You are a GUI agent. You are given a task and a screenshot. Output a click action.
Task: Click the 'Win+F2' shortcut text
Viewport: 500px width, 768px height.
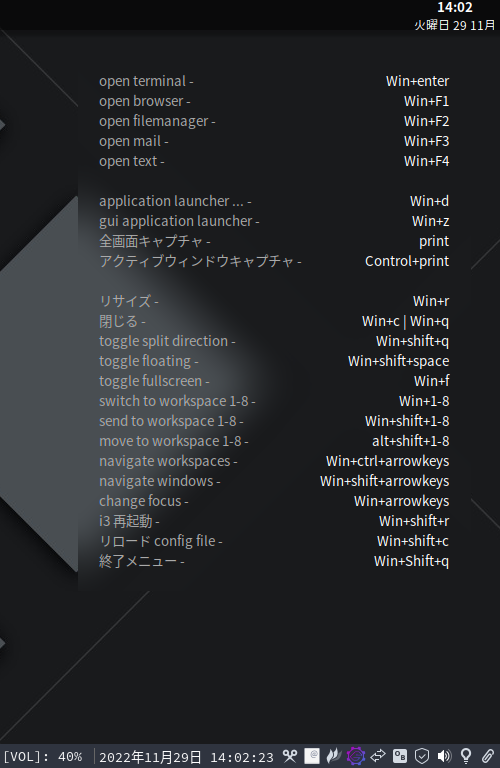pos(427,121)
